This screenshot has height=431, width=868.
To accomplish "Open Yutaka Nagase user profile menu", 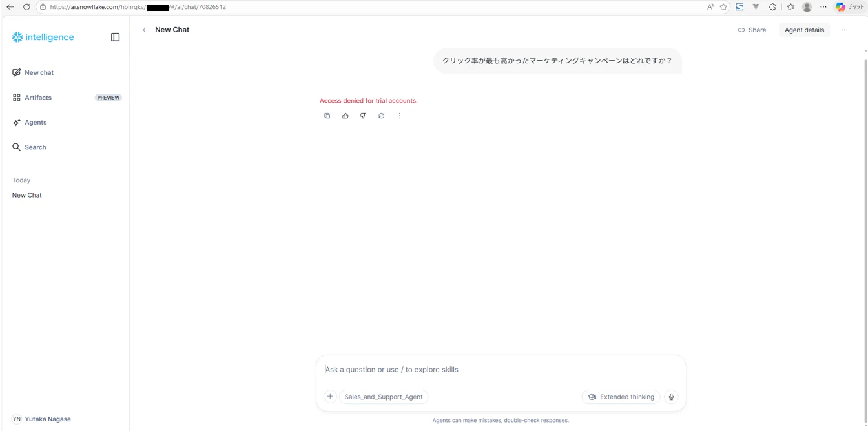I will pos(42,419).
